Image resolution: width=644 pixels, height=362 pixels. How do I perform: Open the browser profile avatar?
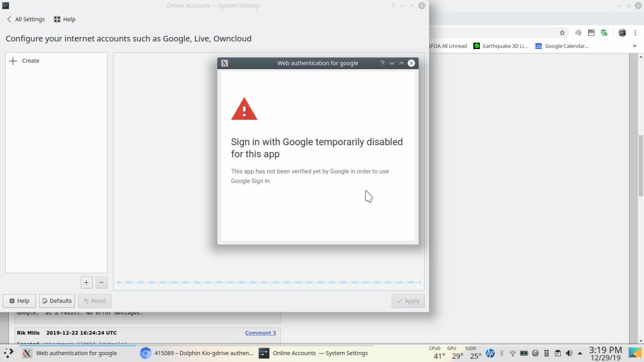(x=622, y=33)
